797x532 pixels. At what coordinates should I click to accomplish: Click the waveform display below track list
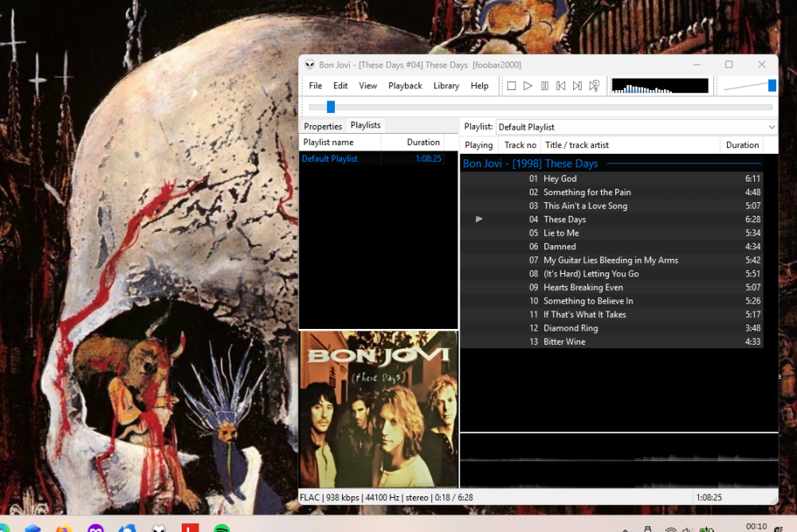coord(619,461)
